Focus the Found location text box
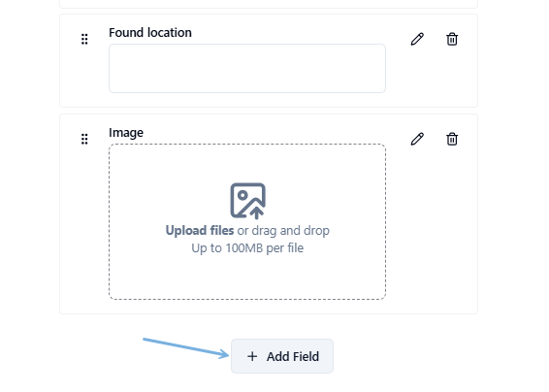Image resolution: width=549 pixels, height=392 pixels. point(247,68)
